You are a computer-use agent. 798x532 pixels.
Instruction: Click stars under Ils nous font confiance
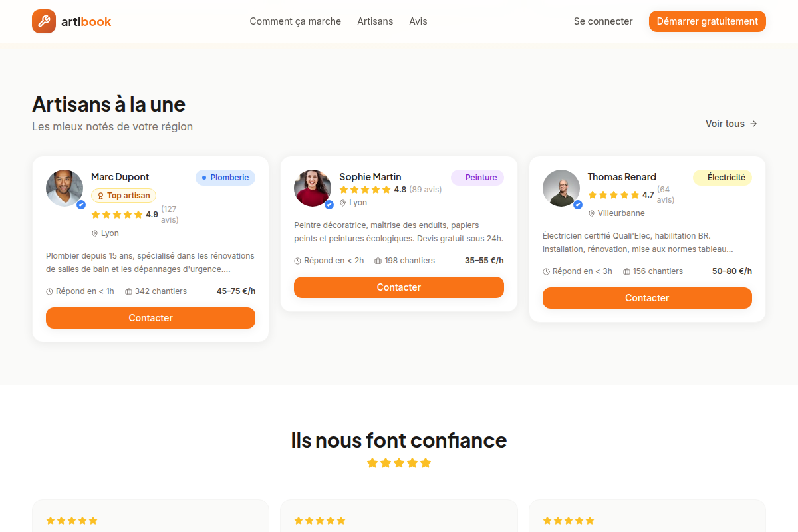pos(399,463)
